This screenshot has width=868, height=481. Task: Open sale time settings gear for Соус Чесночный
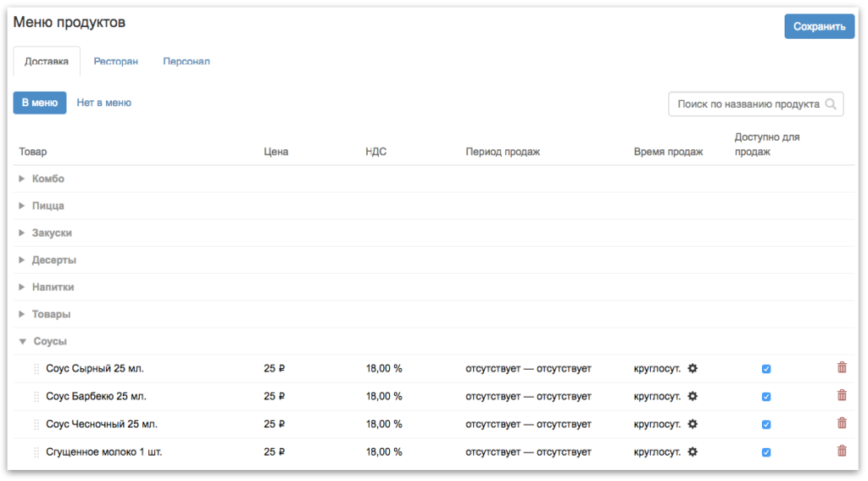pos(693,424)
